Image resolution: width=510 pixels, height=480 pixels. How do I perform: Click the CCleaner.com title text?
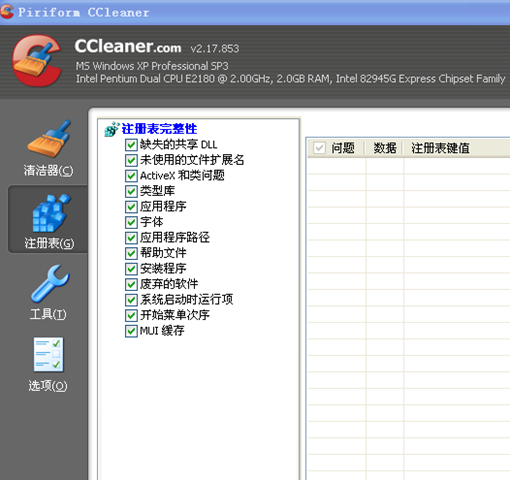coord(128,46)
